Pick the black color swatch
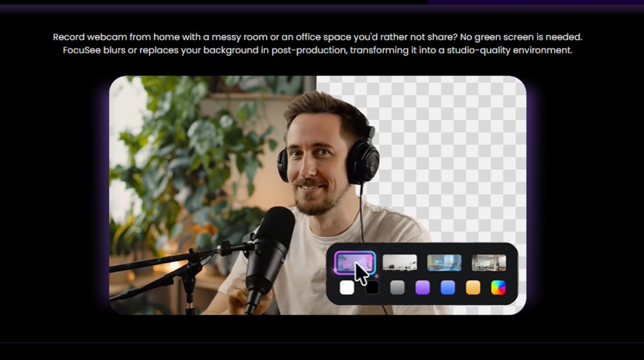Viewport: 644px width, 360px height. coord(372,288)
